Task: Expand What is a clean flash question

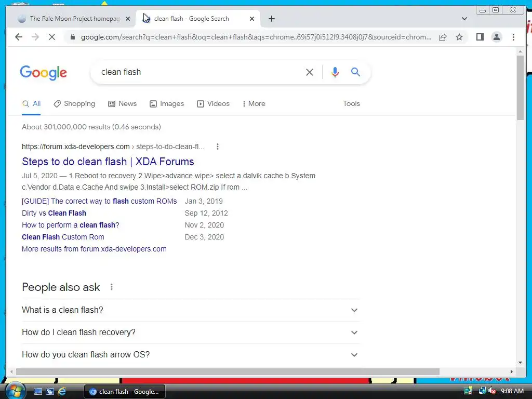Action: (190, 310)
